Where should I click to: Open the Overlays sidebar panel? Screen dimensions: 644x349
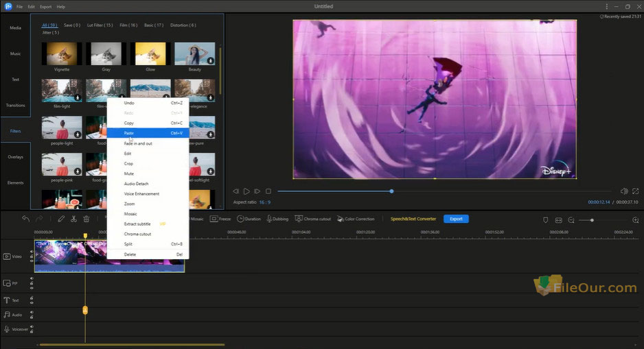16,157
